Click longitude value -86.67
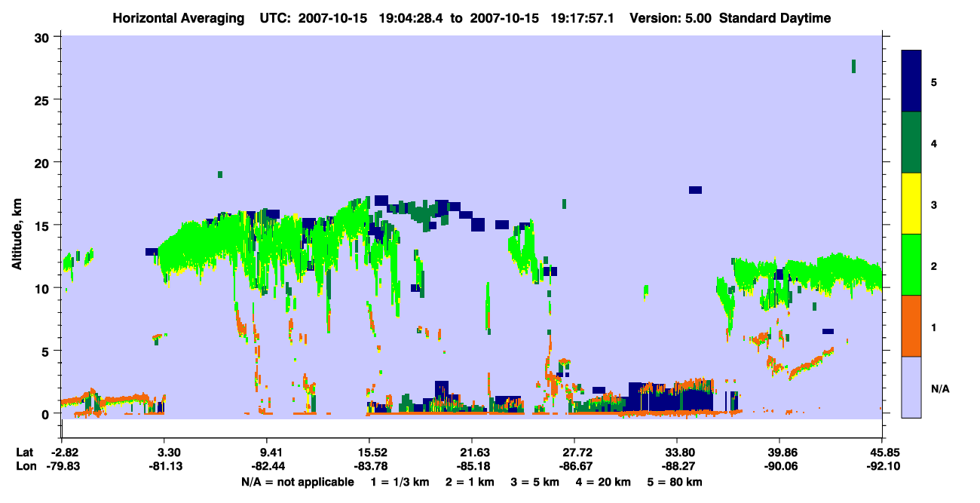Viewport: 980px width, 503px height. point(574,466)
